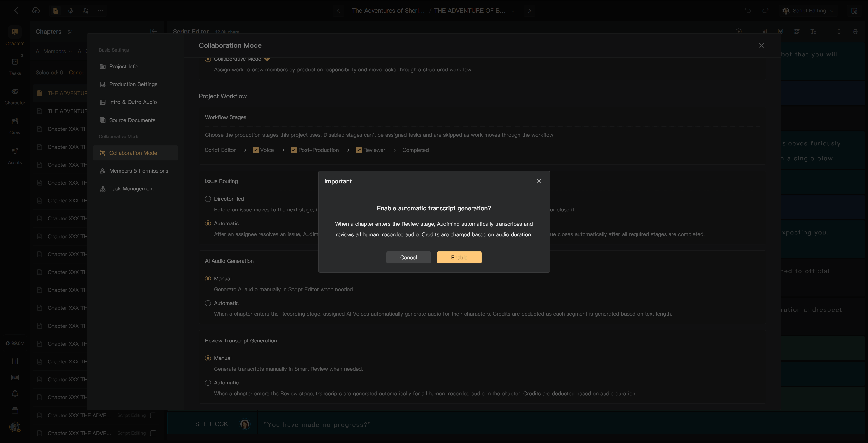Select Collaboration Mode in settings sidebar
This screenshot has width=868, height=443.
click(135, 153)
